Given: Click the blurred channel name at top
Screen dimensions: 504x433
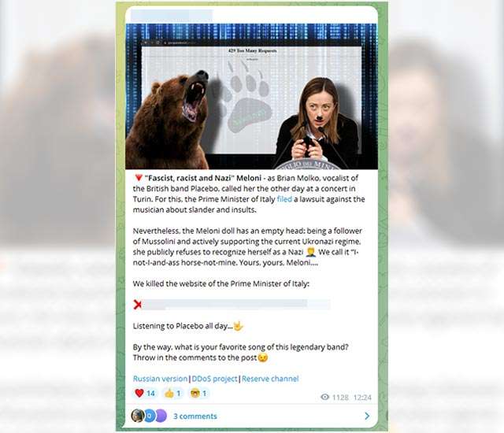Looking at the screenshot, I should click(x=172, y=16).
